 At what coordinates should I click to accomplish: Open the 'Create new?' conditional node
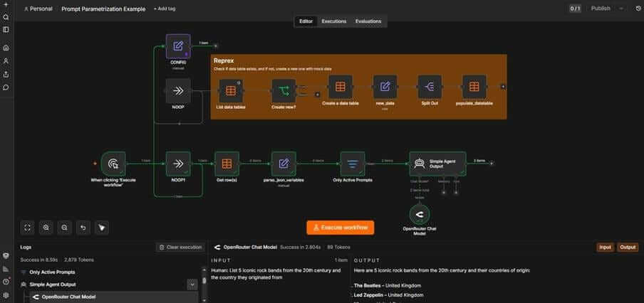click(x=284, y=90)
